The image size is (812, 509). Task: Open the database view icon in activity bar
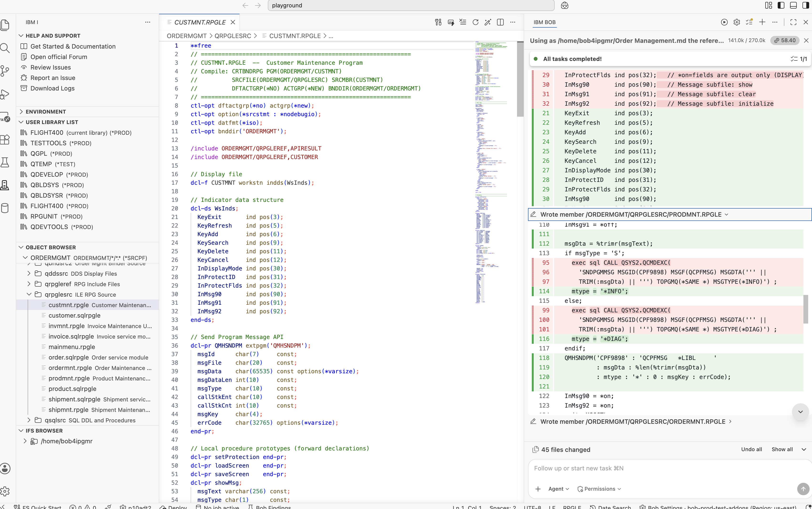coord(5,208)
